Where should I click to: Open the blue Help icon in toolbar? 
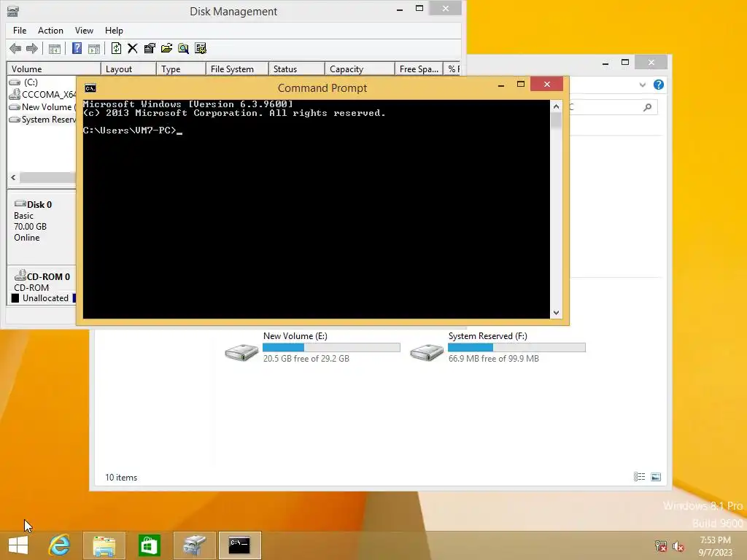(x=77, y=48)
